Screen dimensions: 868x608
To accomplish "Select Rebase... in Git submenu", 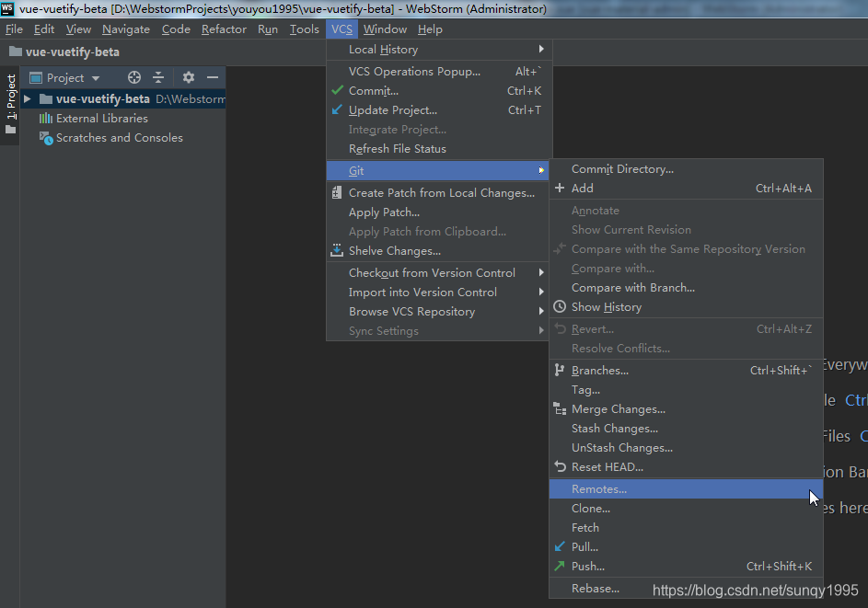I will (686, 589).
